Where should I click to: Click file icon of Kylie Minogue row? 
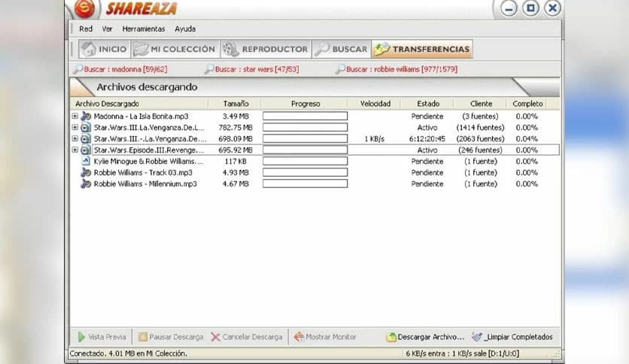[86, 161]
